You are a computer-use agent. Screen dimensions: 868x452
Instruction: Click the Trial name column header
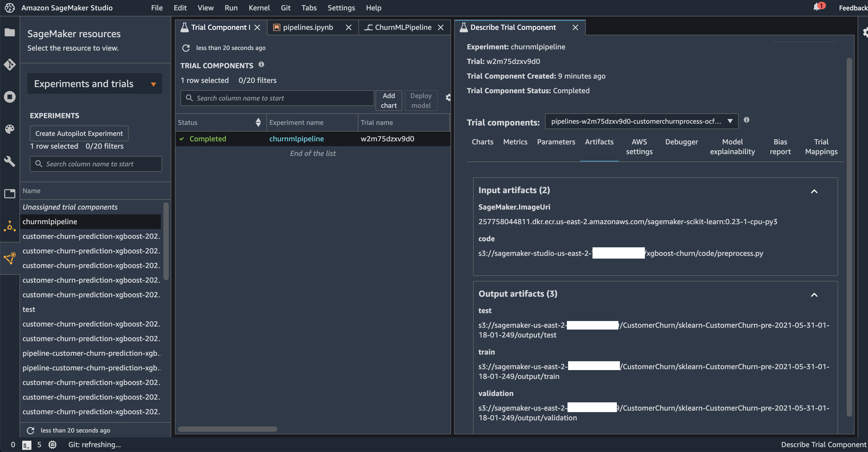[x=403, y=122]
